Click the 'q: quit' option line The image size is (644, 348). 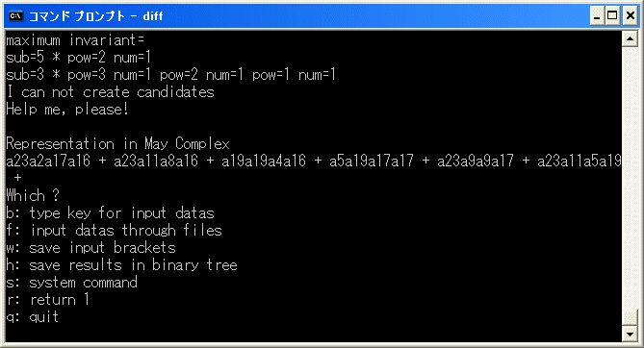point(33,317)
